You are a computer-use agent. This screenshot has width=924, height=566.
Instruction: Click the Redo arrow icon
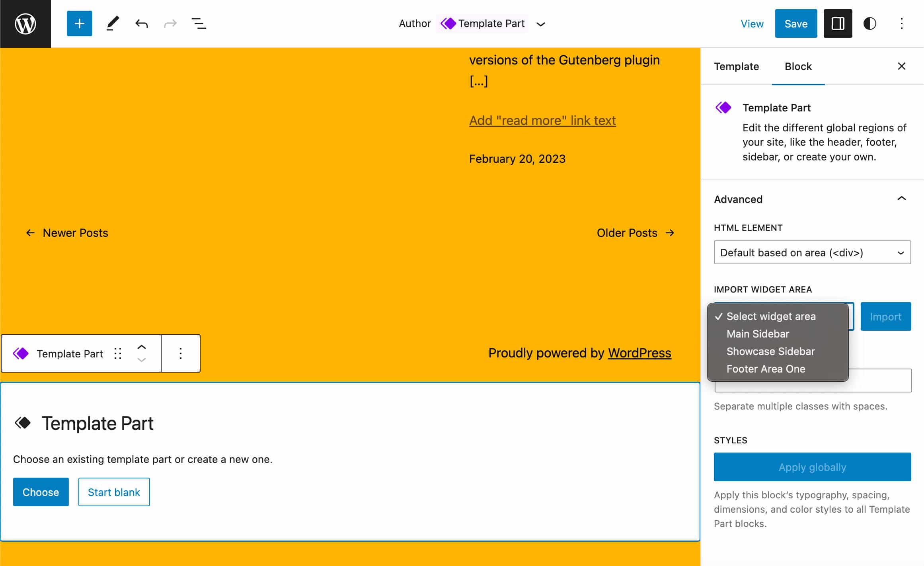[170, 23]
